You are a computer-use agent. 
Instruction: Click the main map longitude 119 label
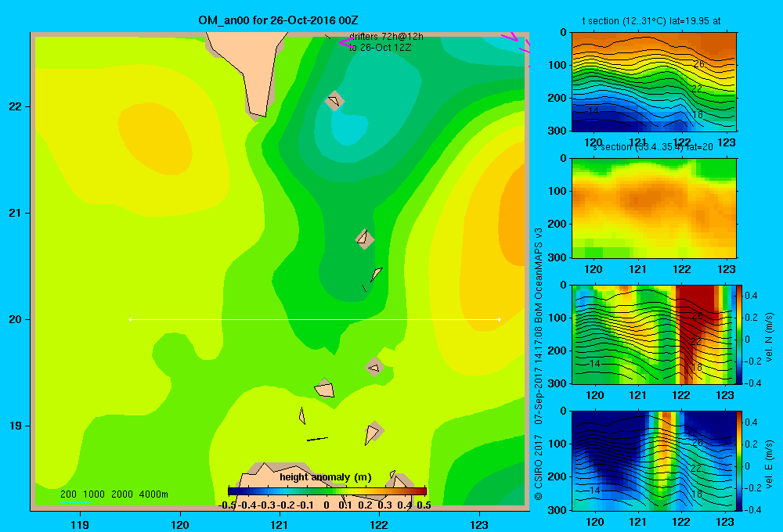click(x=80, y=524)
